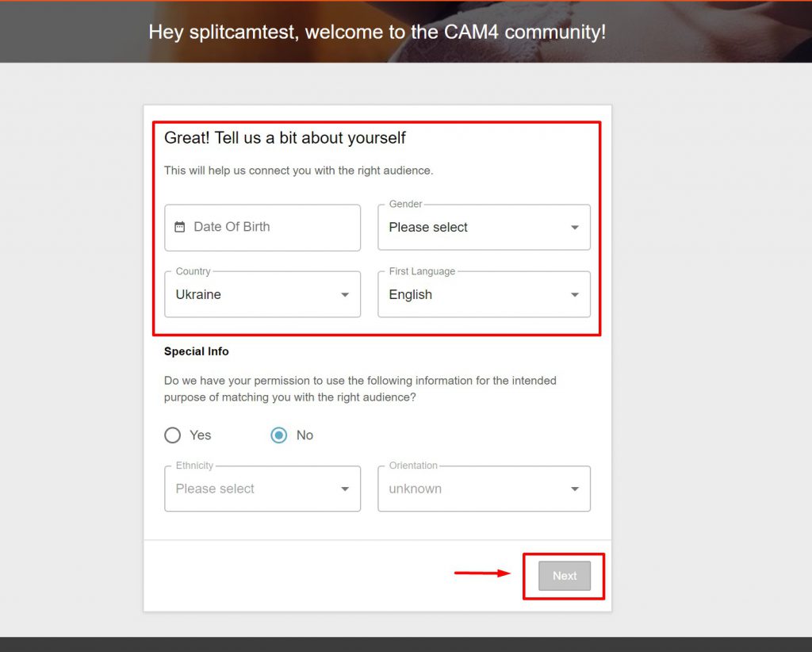
Task: Click the welcome banner heading text
Action: 377,32
